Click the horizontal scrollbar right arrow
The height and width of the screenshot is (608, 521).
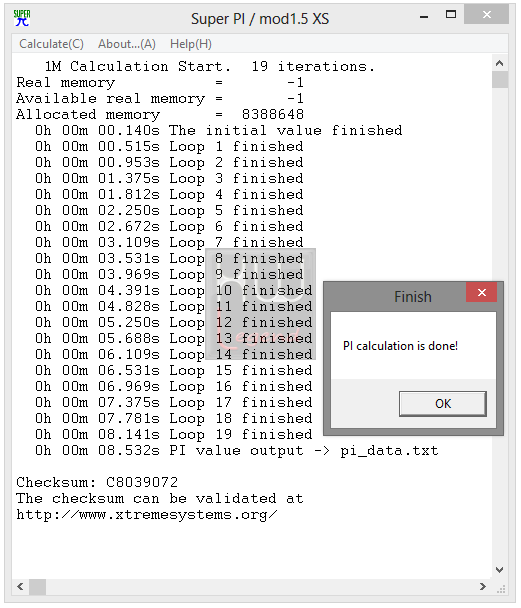coord(483,586)
